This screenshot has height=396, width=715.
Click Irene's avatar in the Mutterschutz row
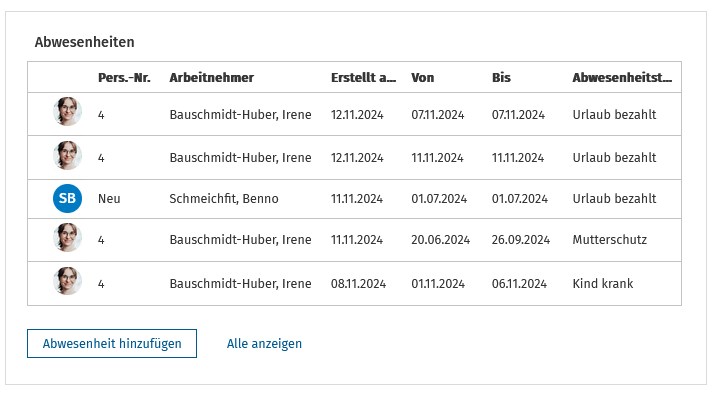tap(67, 237)
